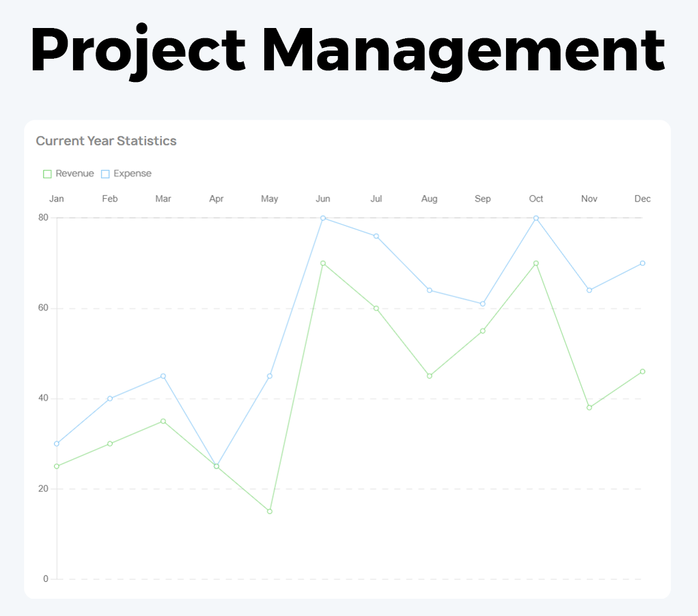Click the Revenue data point for June

323,263
